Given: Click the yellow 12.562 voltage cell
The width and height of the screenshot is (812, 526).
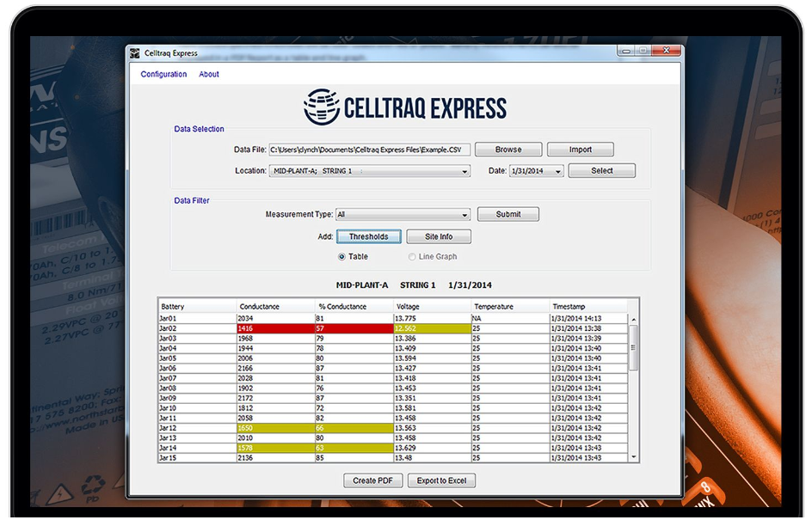Looking at the screenshot, I should pyautogui.click(x=433, y=328).
